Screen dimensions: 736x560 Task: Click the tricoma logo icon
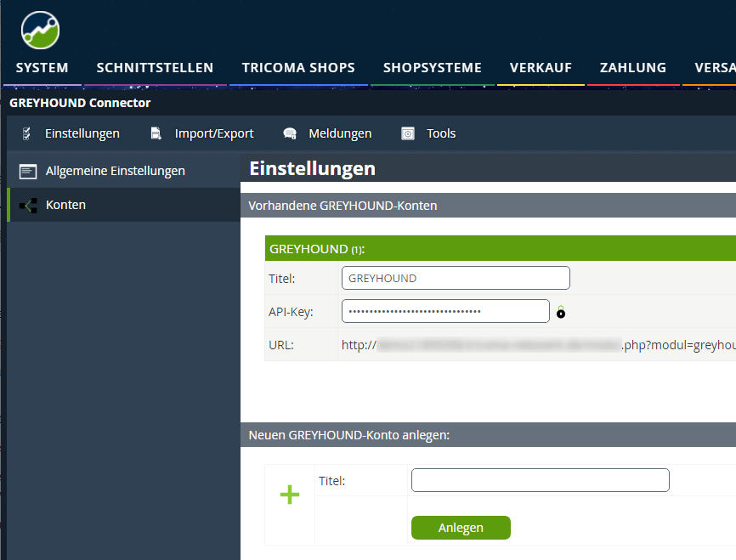pos(40,30)
